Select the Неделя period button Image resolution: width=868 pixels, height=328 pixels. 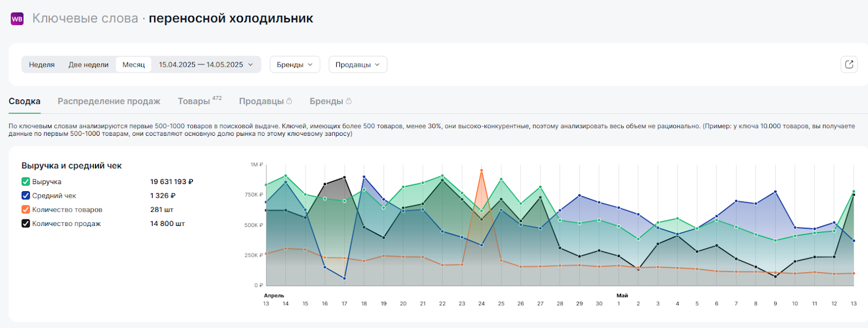click(x=42, y=65)
